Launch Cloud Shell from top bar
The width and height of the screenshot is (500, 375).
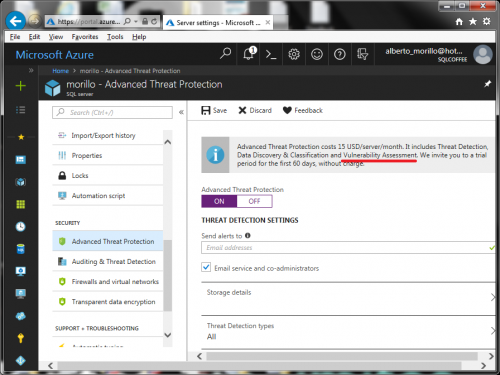click(271, 54)
